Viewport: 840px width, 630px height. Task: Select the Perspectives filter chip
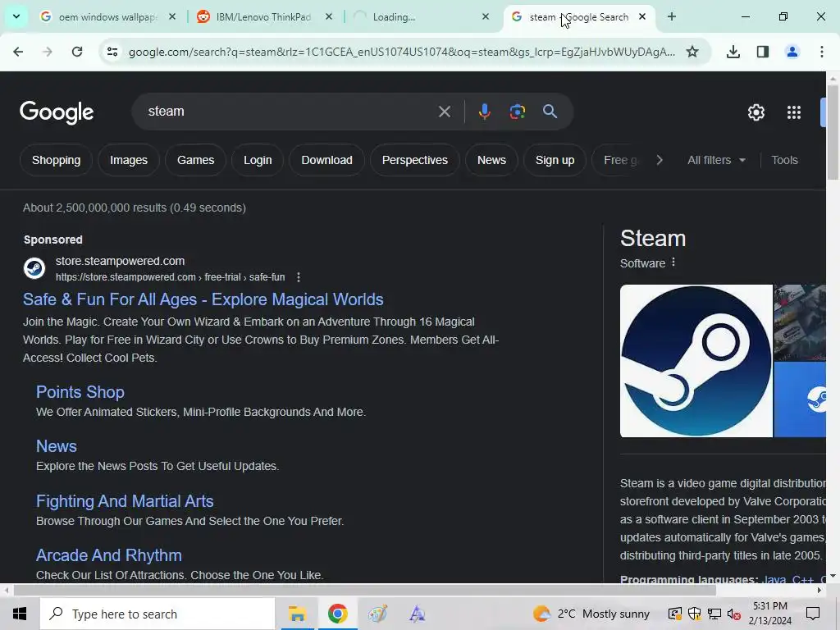pos(414,160)
